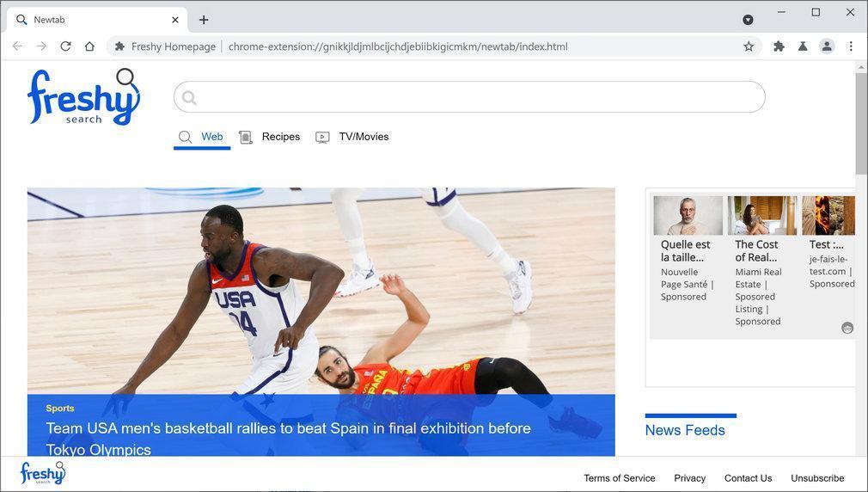This screenshot has width=868, height=492.
Task: Click 'Miami Real Estate' sponsor text
Action: [758, 278]
